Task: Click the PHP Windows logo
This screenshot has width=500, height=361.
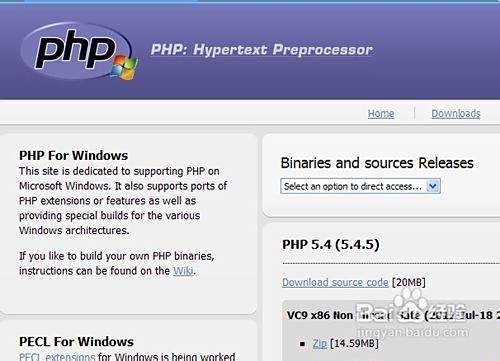Action: point(79,51)
